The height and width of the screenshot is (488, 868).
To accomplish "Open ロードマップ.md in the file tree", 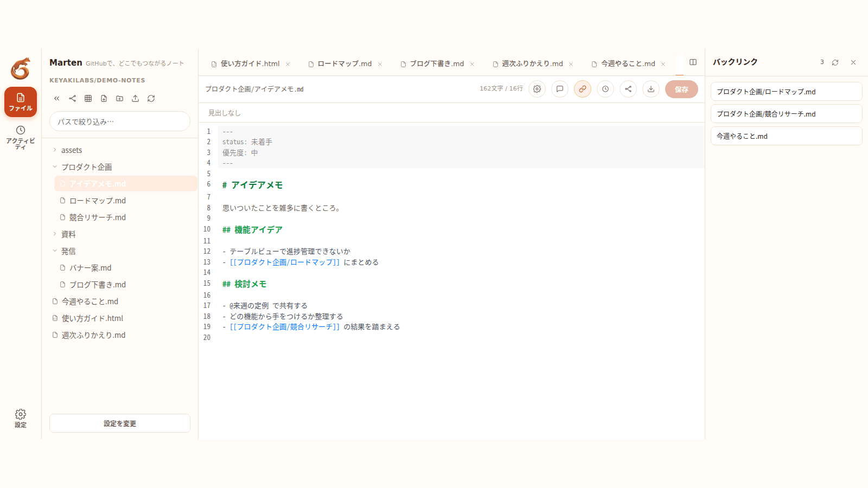I will click(x=125, y=201).
